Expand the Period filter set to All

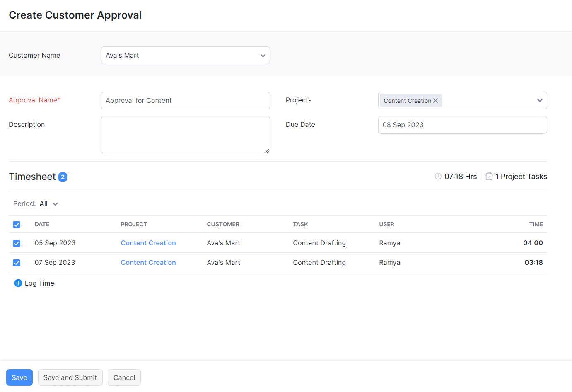click(x=55, y=203)
